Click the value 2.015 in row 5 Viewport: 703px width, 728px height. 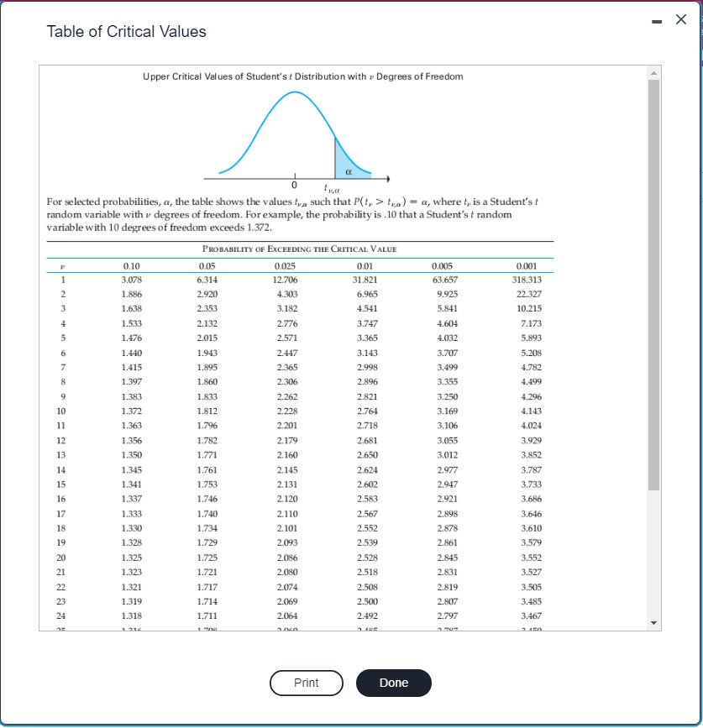coord(207,338)
